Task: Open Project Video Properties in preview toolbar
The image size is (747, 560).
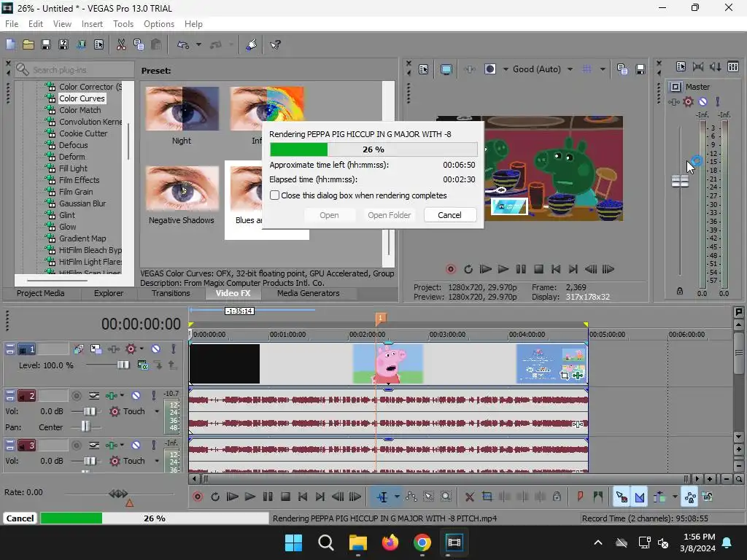Action: click(424, 69)
